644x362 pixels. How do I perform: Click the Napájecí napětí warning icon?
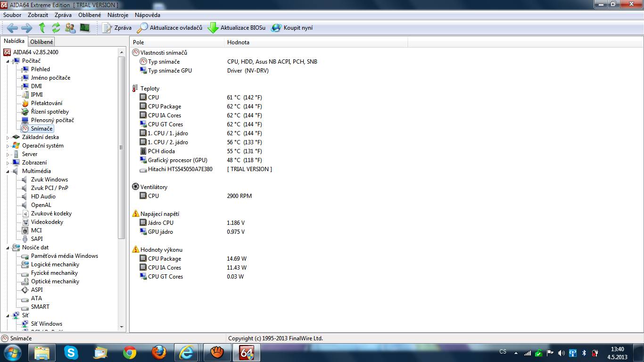click(x=136, y=214)
